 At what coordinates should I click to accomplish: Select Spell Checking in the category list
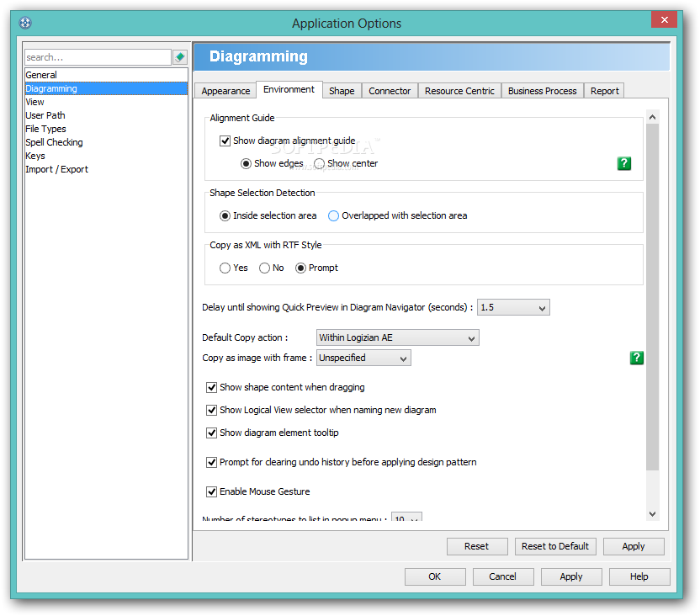click(106, 142)
